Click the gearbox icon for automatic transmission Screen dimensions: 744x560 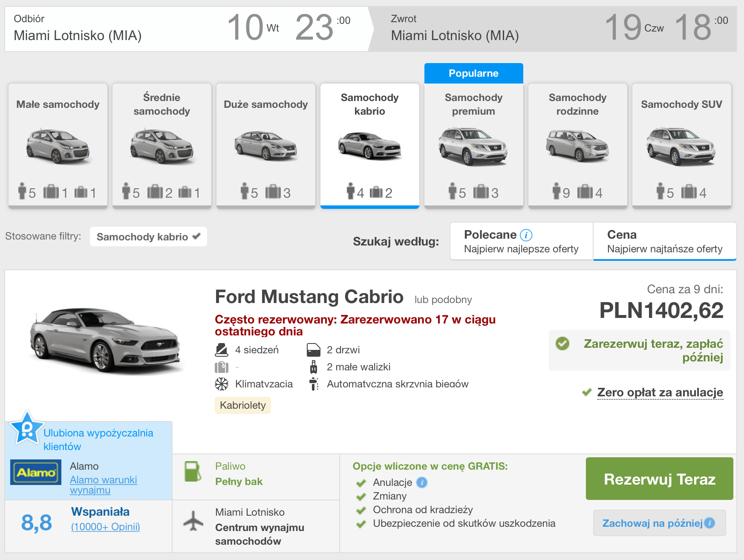314,384
